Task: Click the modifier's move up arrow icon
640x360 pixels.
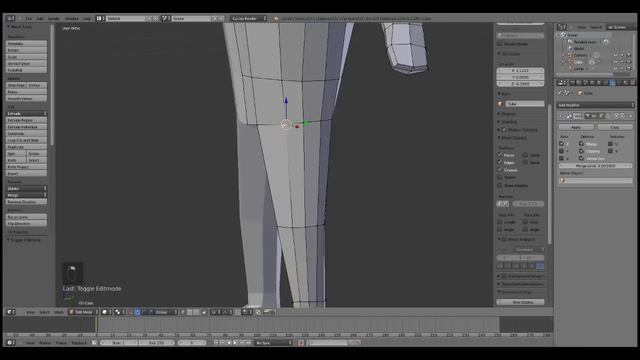Action: [x=617, y=116]
